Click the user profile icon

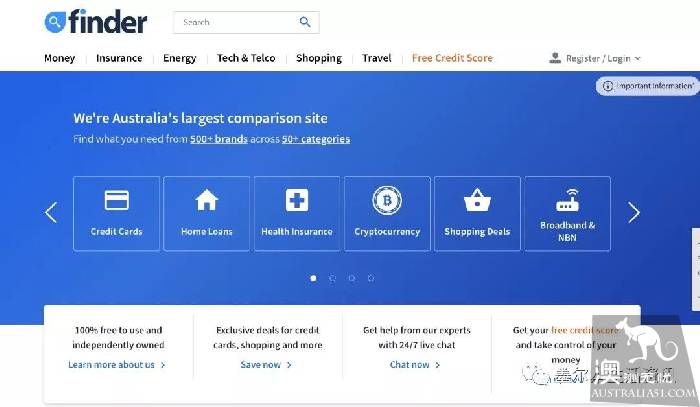click(x=555, y=58)
